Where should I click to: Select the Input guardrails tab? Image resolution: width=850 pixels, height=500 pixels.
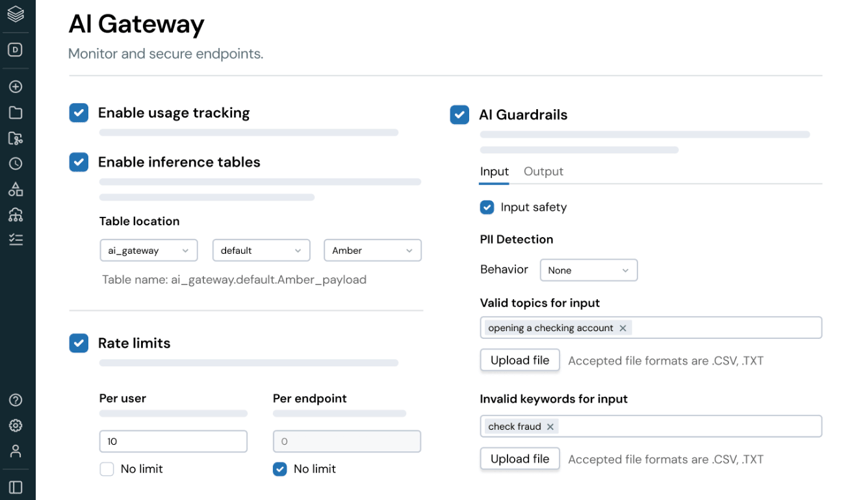(494, 172)
